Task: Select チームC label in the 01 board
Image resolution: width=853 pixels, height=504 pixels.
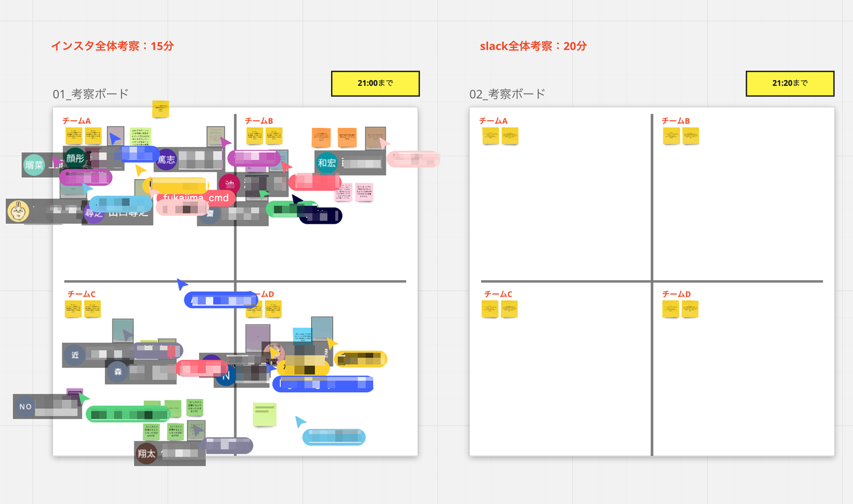Action: [81, 294]
